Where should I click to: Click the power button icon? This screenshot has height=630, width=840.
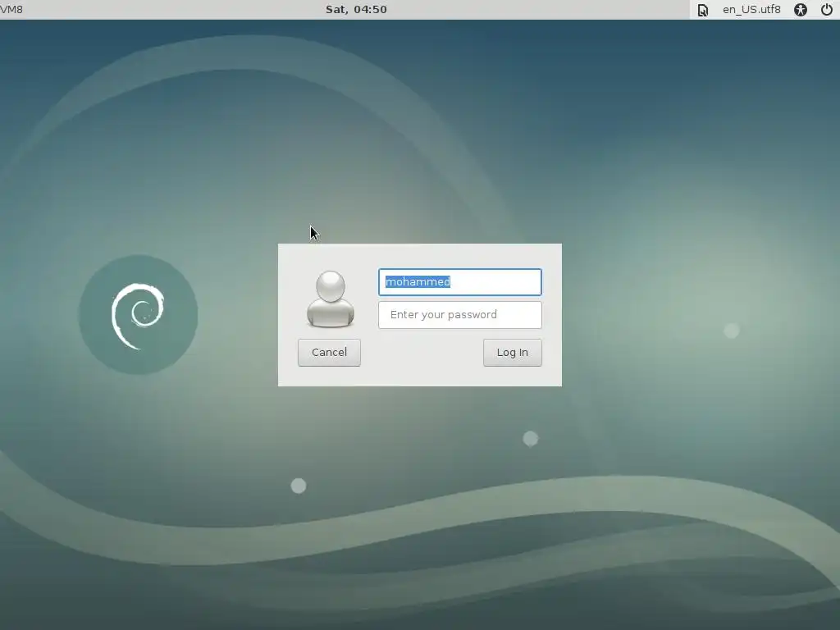827,10
